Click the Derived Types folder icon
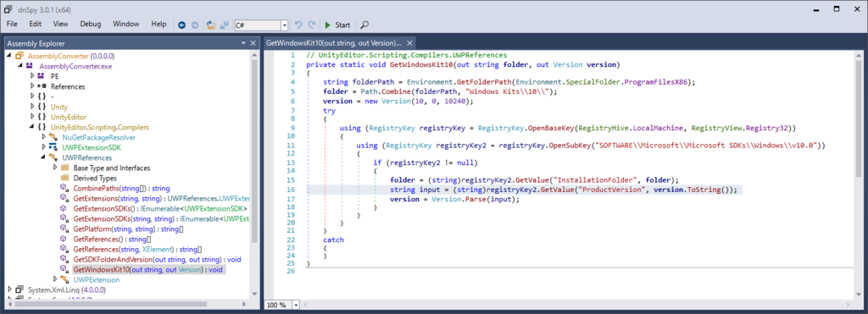Image resolution: width=868 pixels, height=314 pixels. (64, 178)
